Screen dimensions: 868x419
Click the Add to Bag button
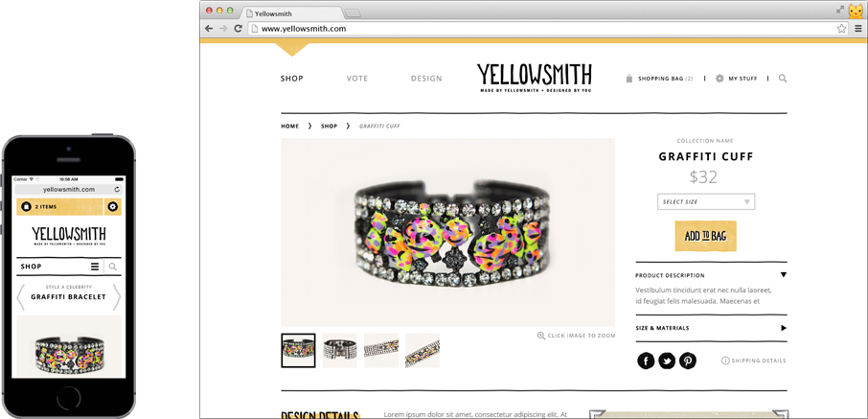coord(705,236)
